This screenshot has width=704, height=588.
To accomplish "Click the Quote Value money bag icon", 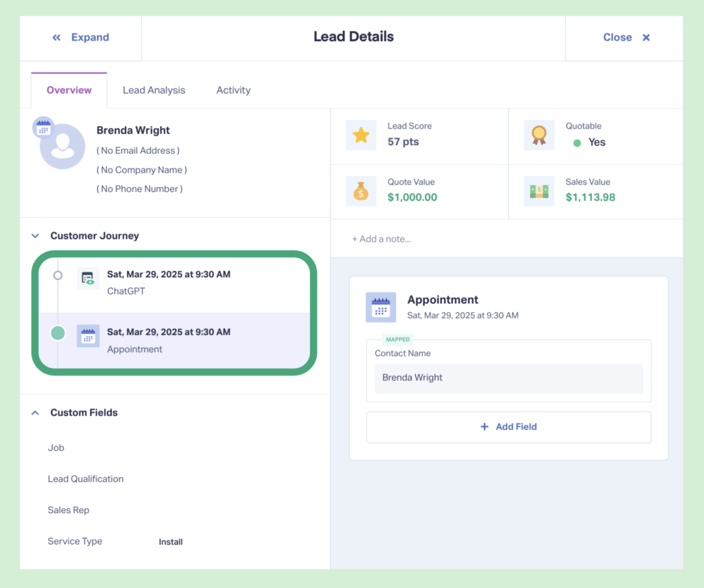I will coord(361,192).
